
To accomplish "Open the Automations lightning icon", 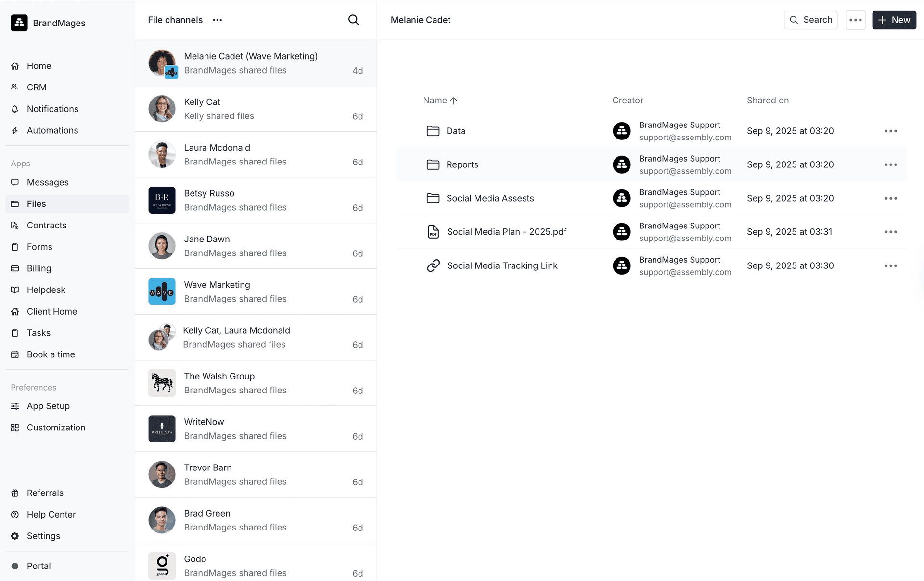I will pyautogui.click(x=15, y=130).
